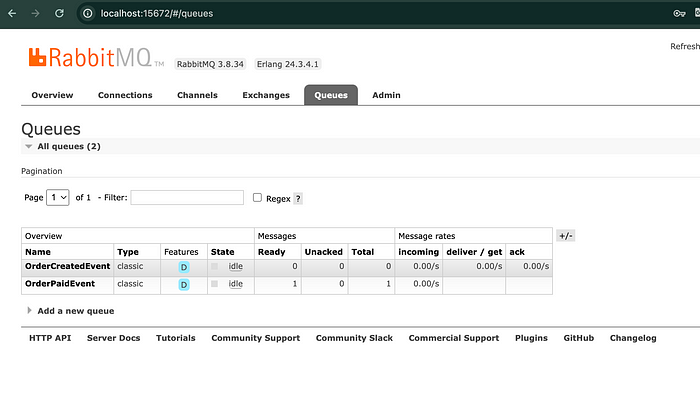Click the +/- column selector button
The height and width of the screenshot is (398, 700).
[x=566, y=236]
